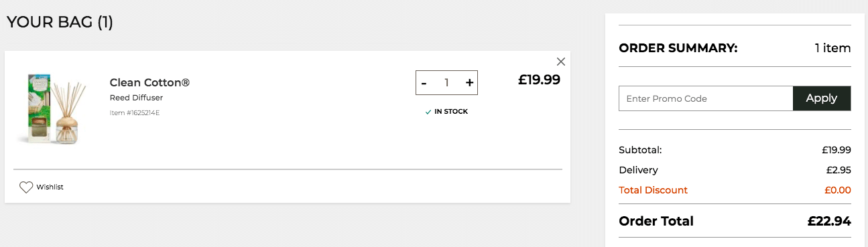
Task: Click the Delivery cost £2.95
Action: point(839,170)
